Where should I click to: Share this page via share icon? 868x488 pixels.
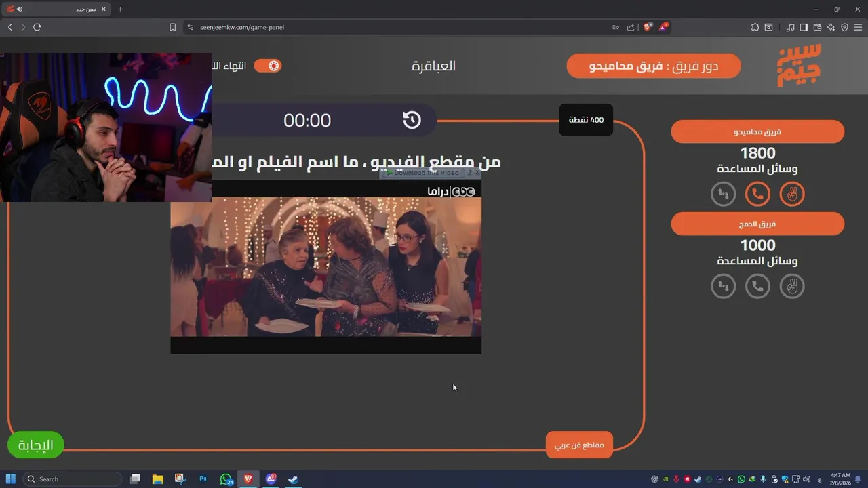point(631,27)
